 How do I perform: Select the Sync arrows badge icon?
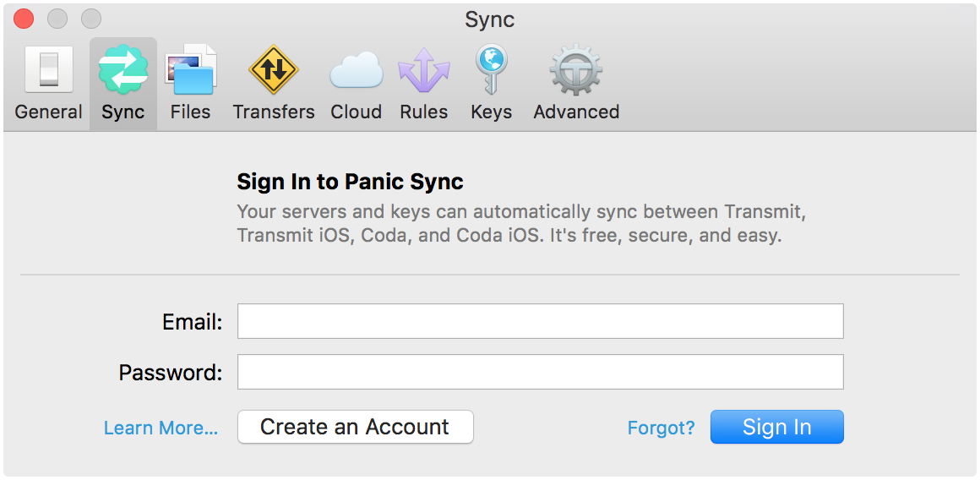click(123, 71)
